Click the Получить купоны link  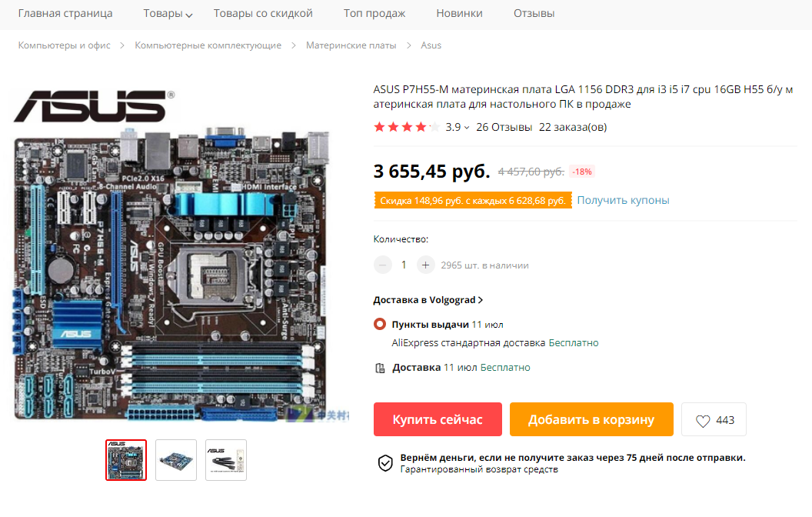click(x=623, y=201)
